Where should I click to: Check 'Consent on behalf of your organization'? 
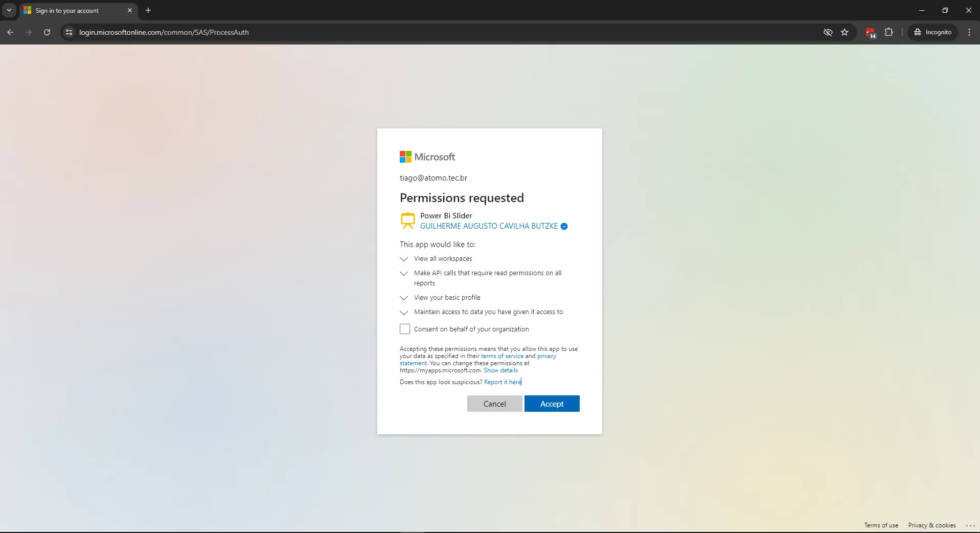point(405,329)
